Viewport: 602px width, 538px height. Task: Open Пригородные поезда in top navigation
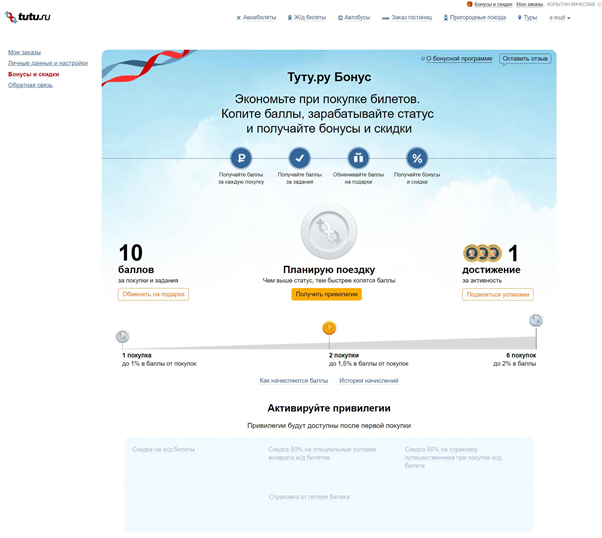click(x=478, y=18)
